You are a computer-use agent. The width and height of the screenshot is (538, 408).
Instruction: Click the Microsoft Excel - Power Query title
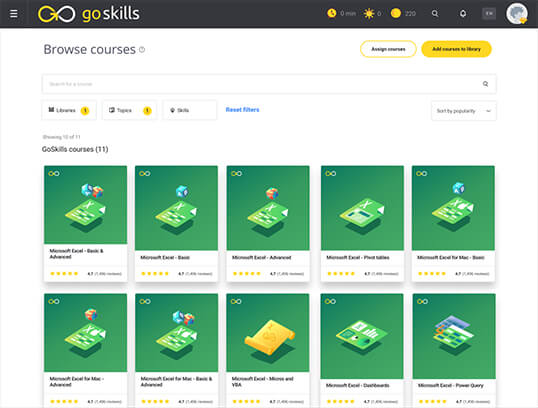[x=451, y=385]
